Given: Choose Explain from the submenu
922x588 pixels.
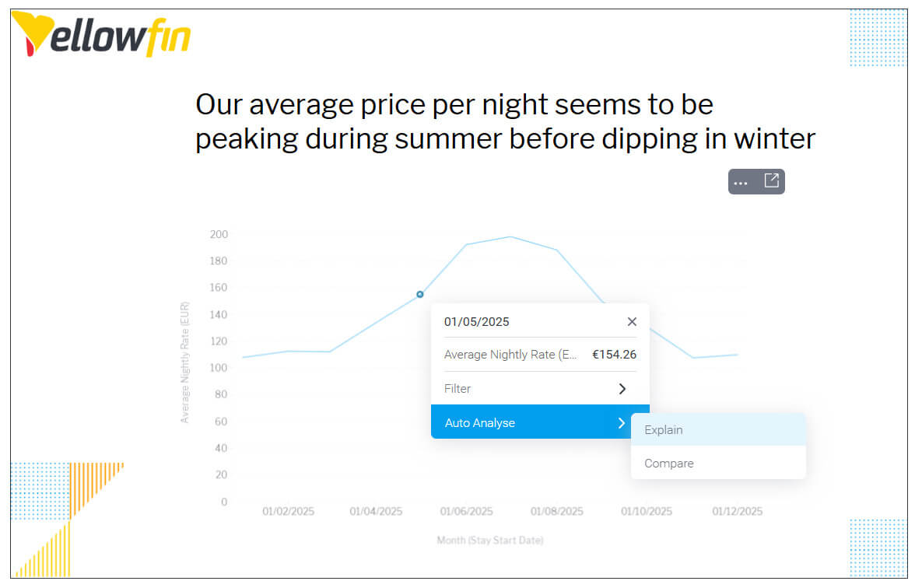Looking at the screenshot, I should pos(664,430).
